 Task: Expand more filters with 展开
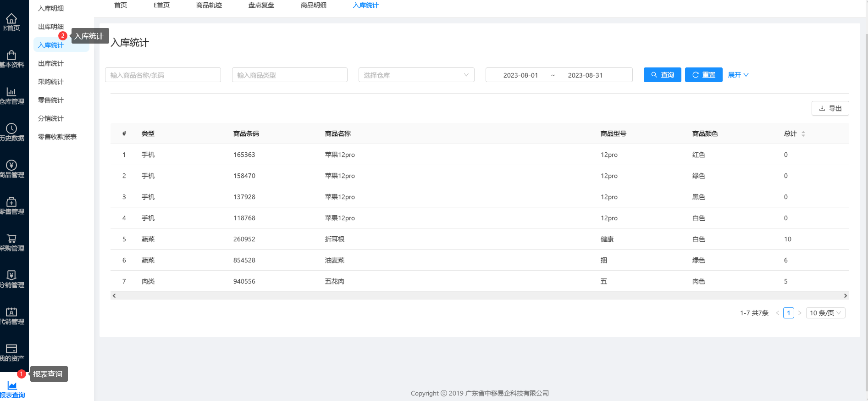(738, 75)
